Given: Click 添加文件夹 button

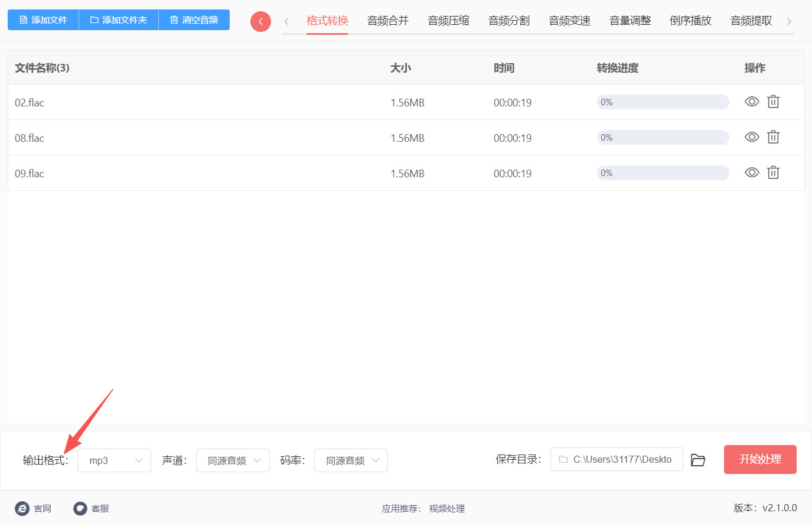Looking at the screenshot, I should pyautogui.click(x=119, y=20).
